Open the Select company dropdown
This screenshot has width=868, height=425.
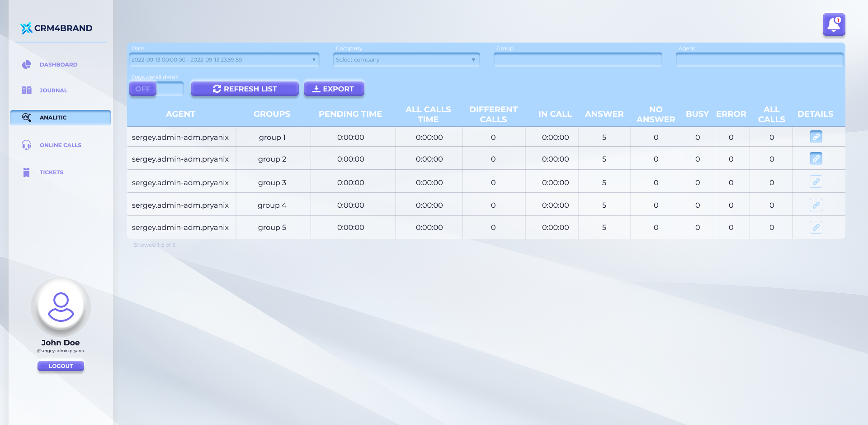[406, 60]
